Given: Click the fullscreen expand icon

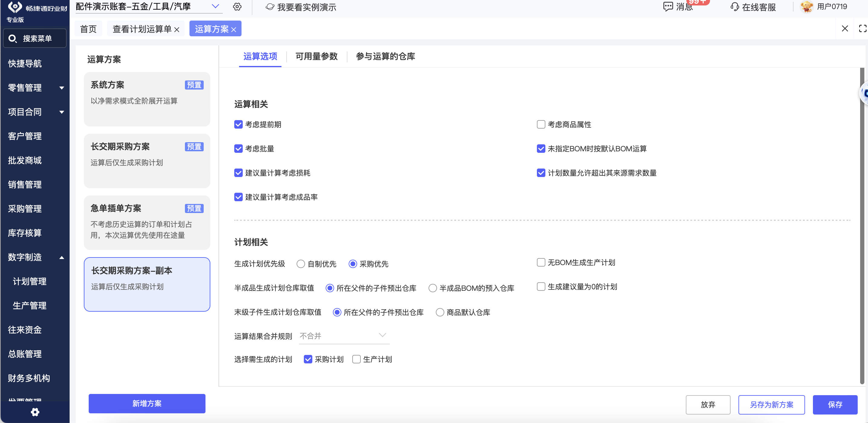Looking at the screenshot, I should [x=862, y=29].
